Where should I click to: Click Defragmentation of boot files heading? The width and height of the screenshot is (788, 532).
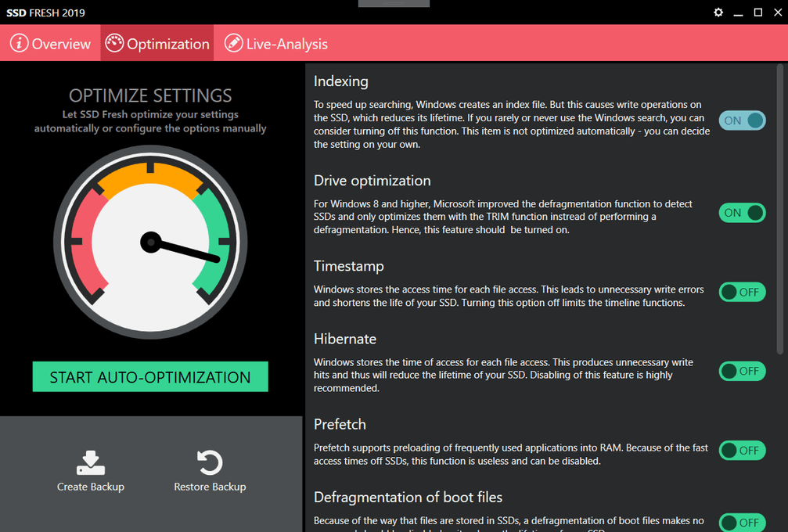[x=408, y=498]
